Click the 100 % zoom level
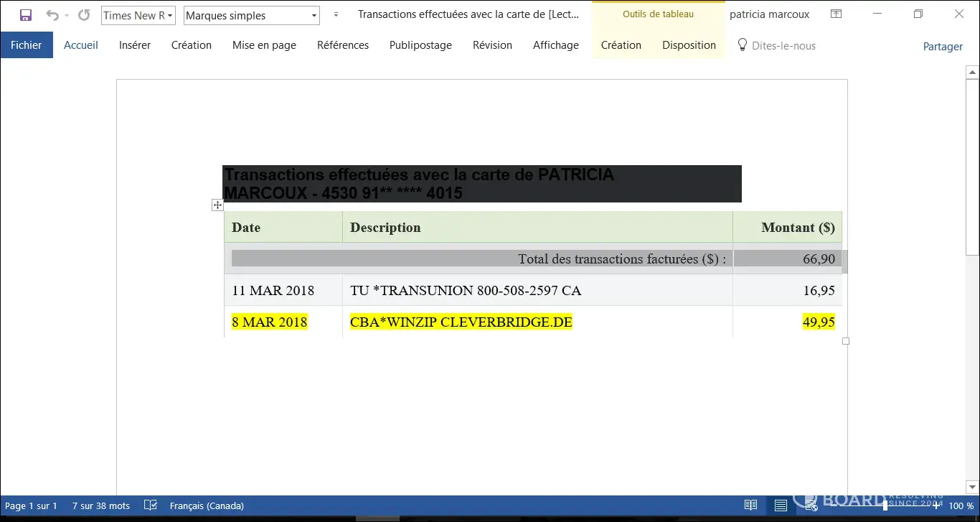 [x=961, y=506]
